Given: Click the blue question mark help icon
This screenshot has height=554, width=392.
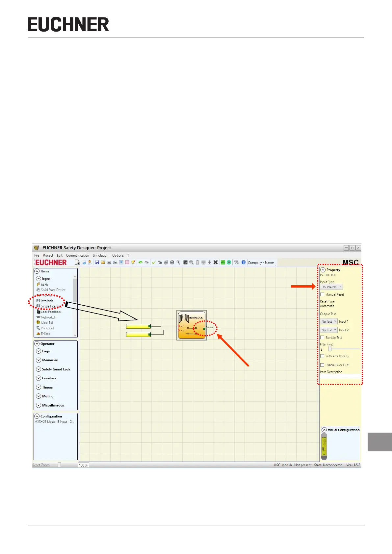Looking at the screenshot, I should (244, 262).
